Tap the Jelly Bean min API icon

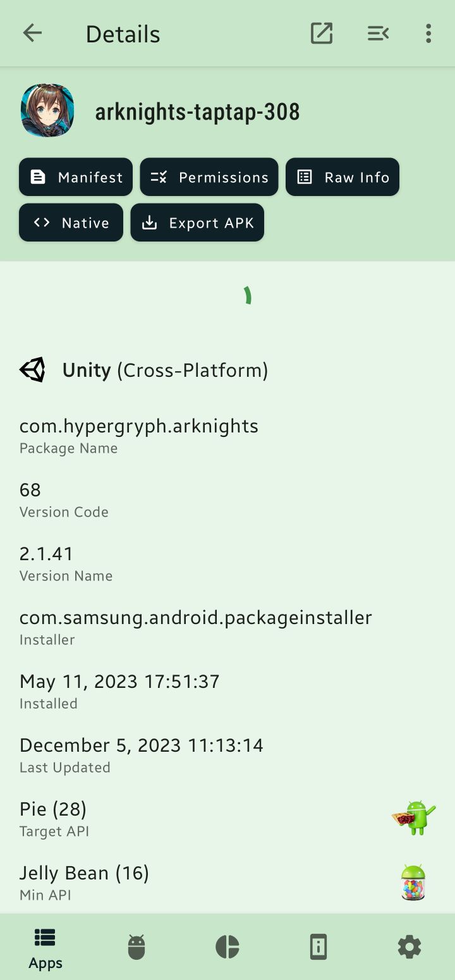[x=413, y=881]
